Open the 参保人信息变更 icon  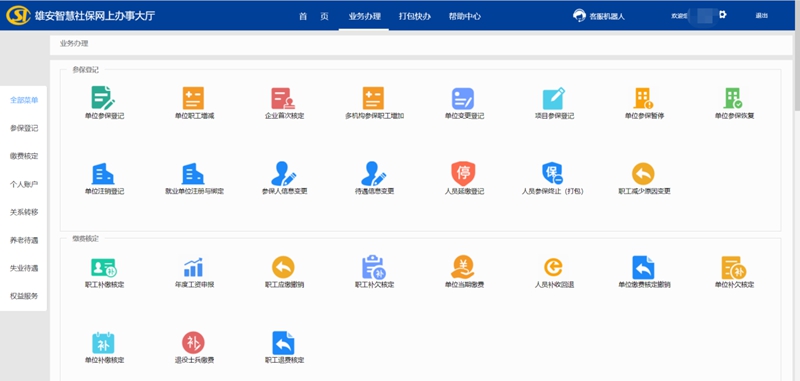[284, 174]
